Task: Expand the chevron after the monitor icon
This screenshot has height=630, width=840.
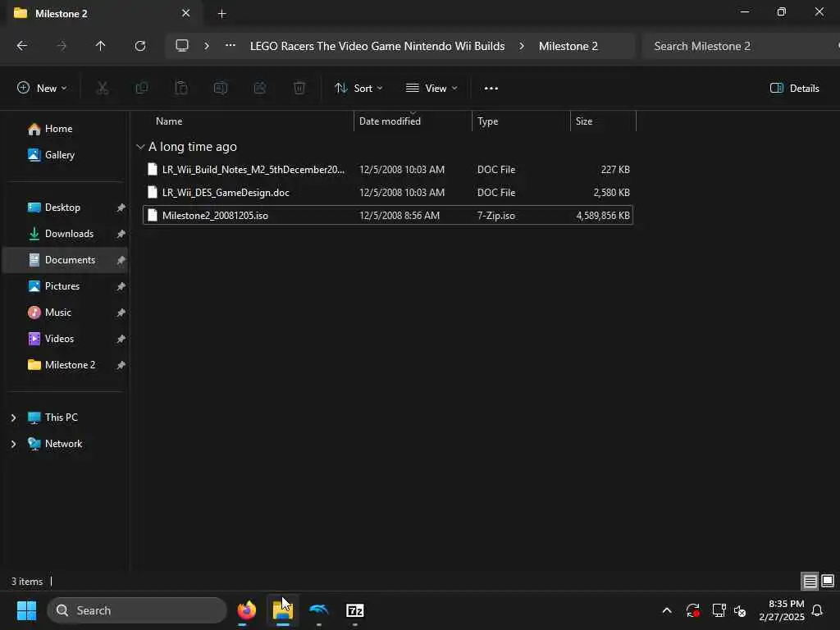Action: tap(206, 46)
